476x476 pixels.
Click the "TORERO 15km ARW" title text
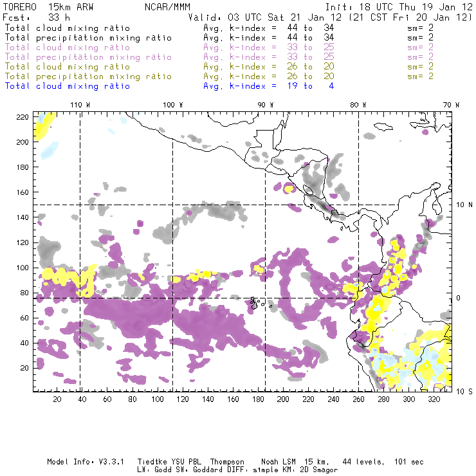(48, 7)
